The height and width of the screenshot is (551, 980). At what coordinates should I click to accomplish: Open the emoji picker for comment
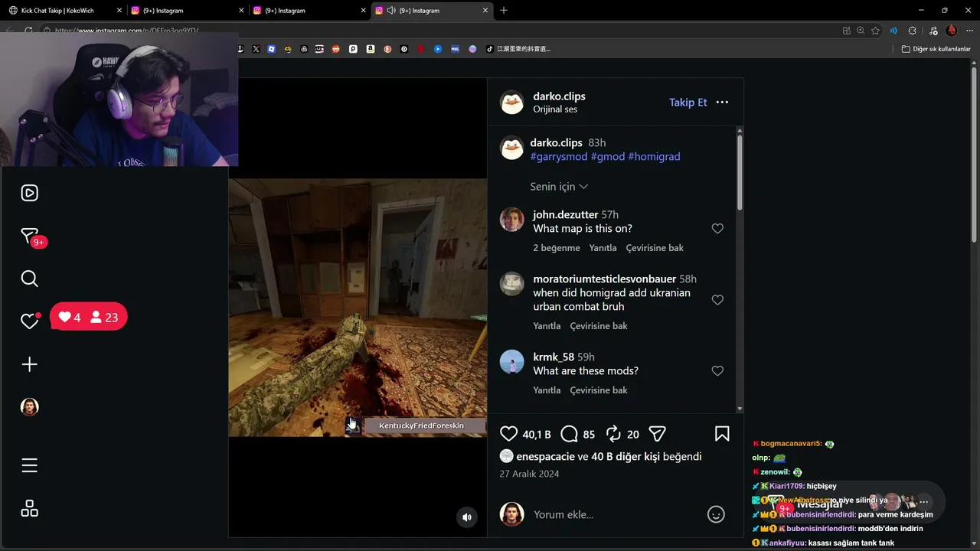tap(716, 514)
